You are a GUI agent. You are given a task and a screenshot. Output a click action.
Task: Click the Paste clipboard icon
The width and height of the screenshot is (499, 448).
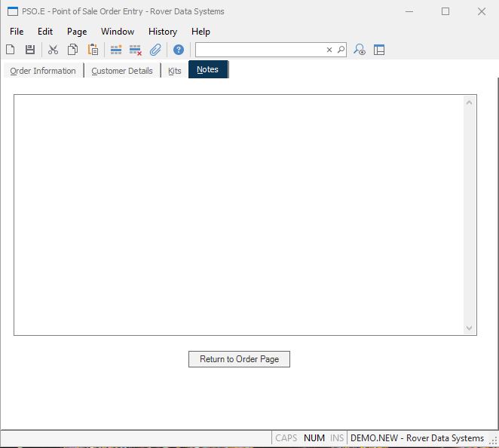(x=93, y=50)
